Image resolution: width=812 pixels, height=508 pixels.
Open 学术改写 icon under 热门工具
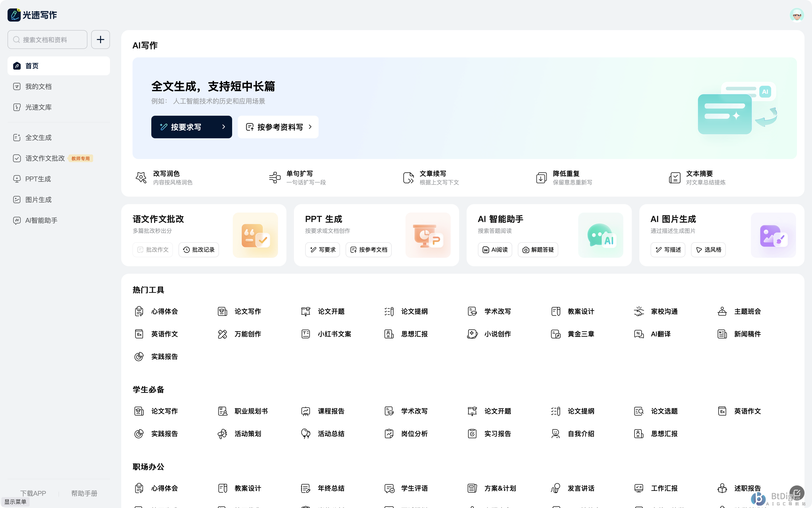point(472,311)
